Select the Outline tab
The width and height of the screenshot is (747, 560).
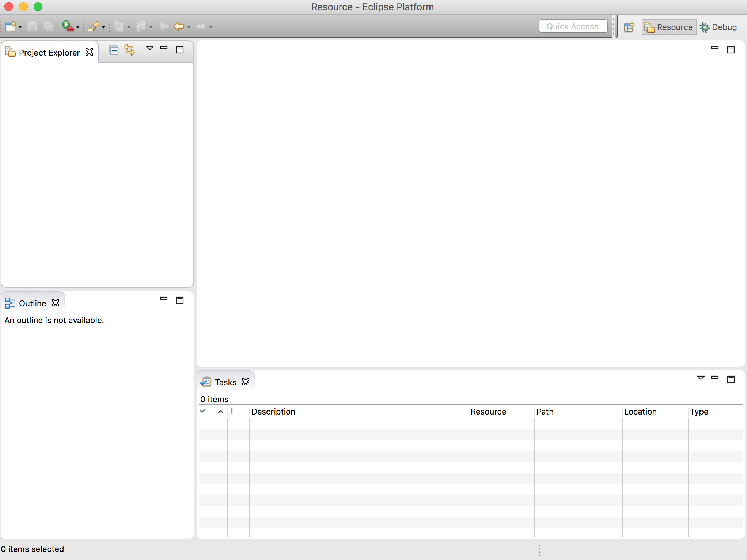32,303
